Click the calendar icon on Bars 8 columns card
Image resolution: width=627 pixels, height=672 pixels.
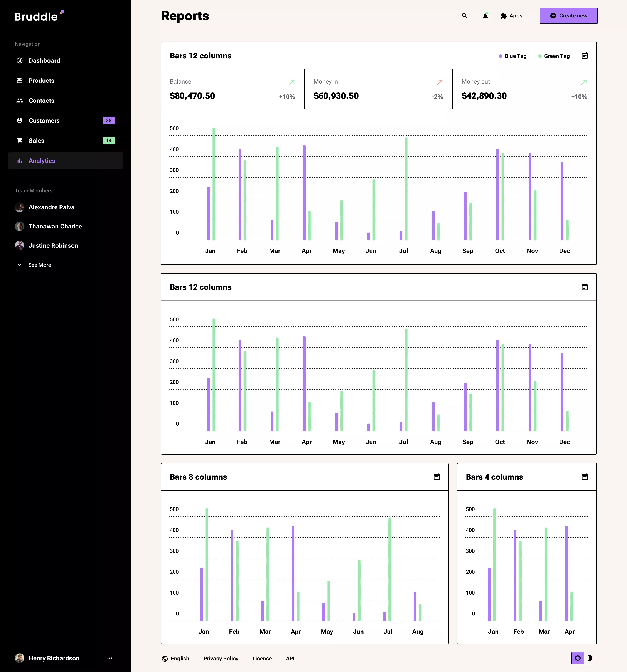click(437, 477)
